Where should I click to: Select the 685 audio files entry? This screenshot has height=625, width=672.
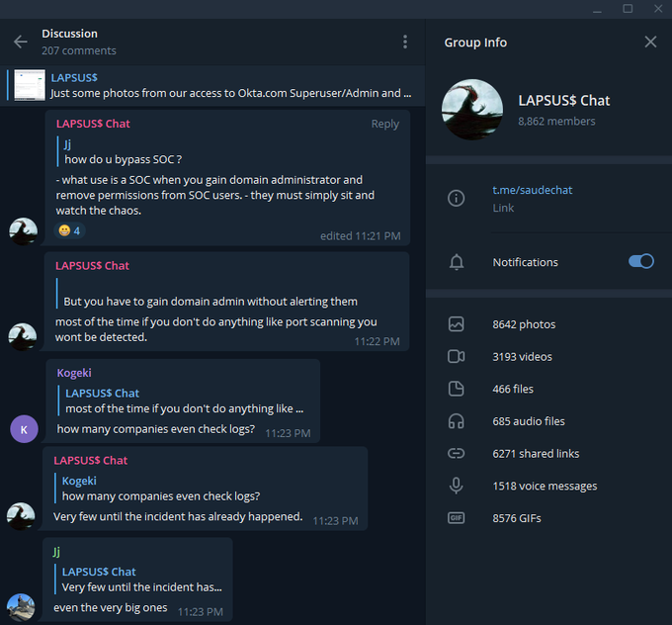[x=529, y=421]
